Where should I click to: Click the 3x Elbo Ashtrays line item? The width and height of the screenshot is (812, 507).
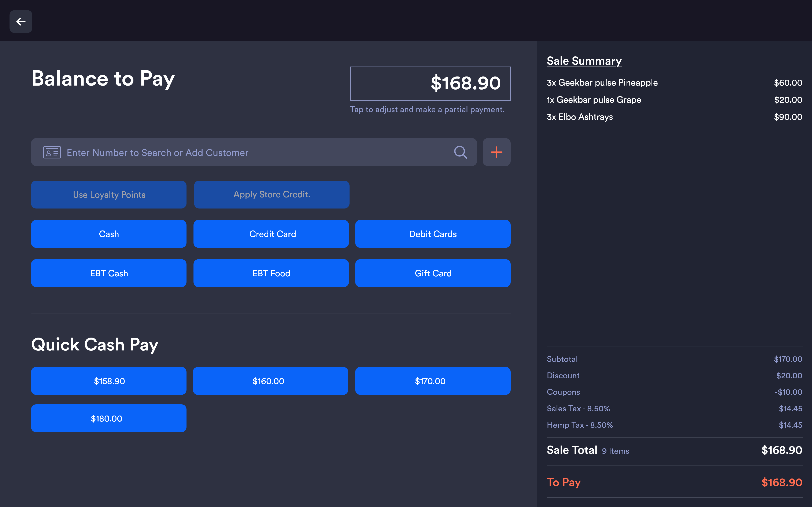click(580, 117)
